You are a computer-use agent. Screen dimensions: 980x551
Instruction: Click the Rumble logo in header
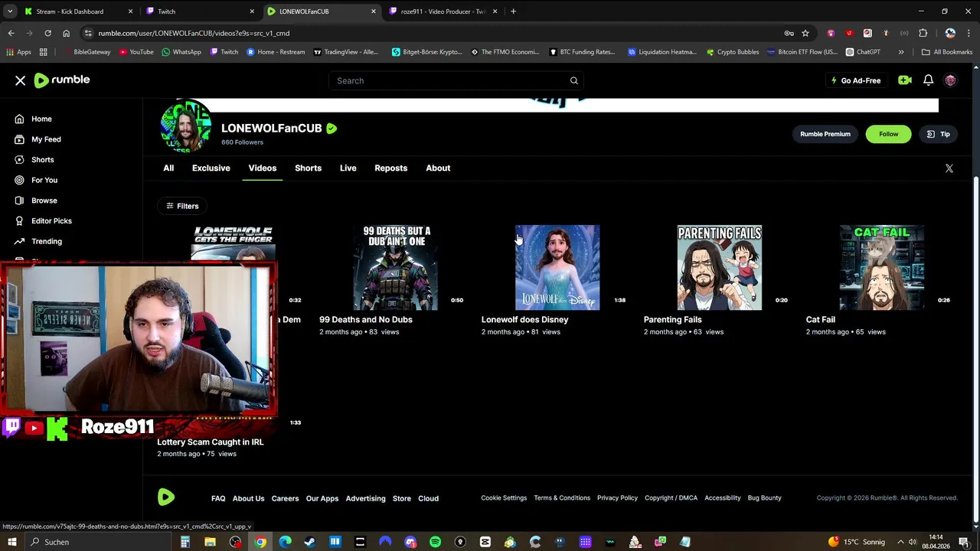click(x=62, y=80)
